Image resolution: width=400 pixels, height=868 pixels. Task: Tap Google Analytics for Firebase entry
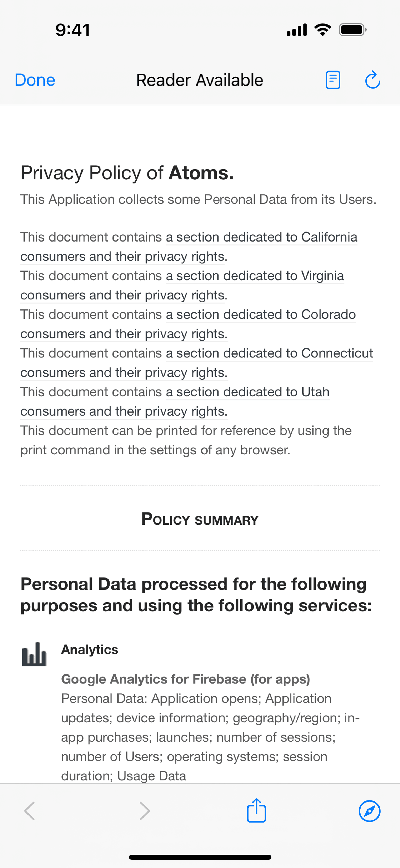[186, 679]
